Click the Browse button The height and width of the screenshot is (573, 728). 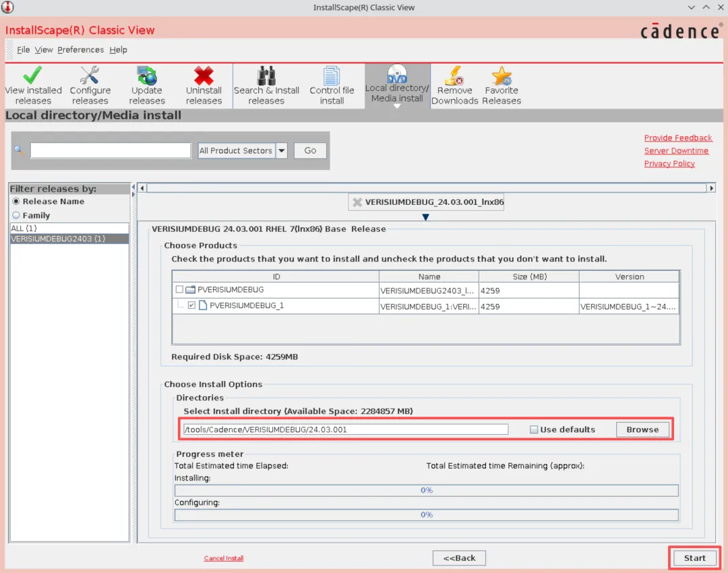pos(642,429)
